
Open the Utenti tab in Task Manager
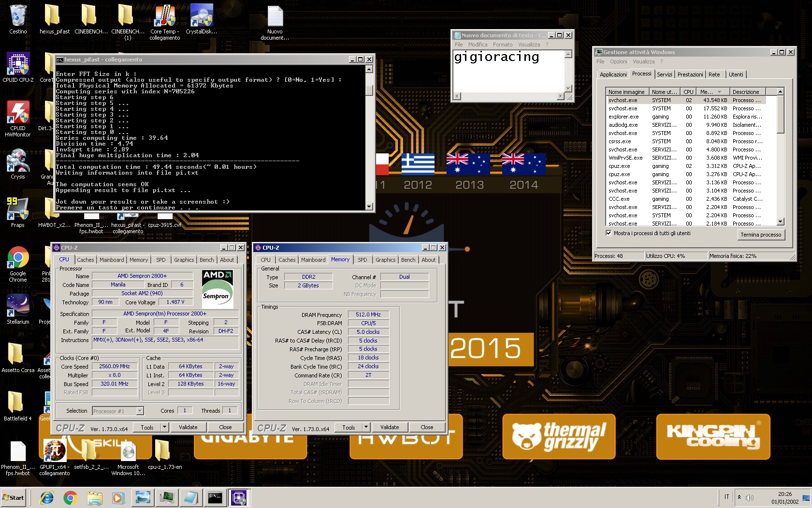pos(736,75)
